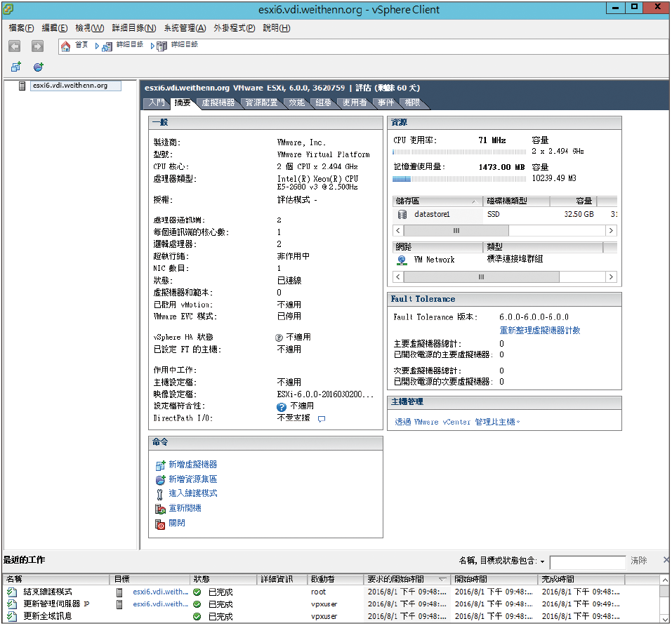Click the profile compliance blue help icon

pos(282,407)
